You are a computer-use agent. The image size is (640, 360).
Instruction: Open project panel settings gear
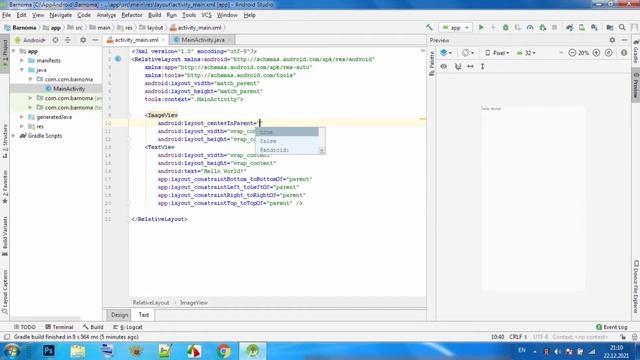(x=83, y=40)
